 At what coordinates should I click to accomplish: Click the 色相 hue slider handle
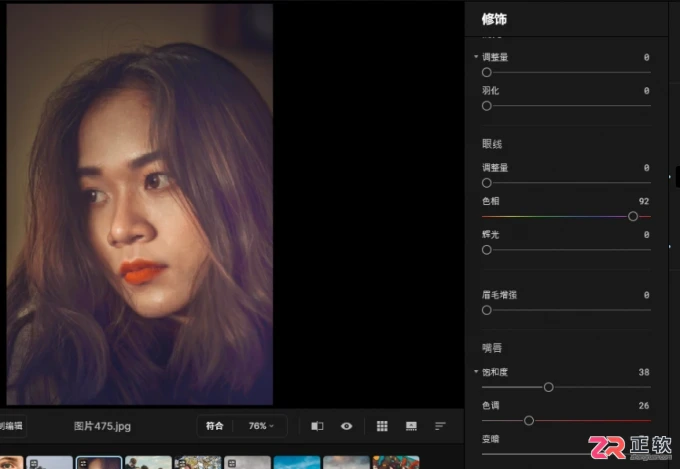coord(633,216)
